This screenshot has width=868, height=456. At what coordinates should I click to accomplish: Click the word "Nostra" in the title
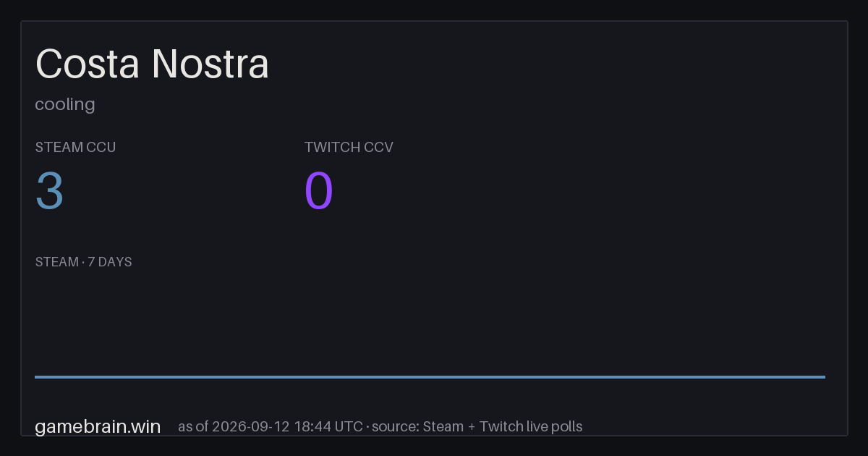pos(210,64)
